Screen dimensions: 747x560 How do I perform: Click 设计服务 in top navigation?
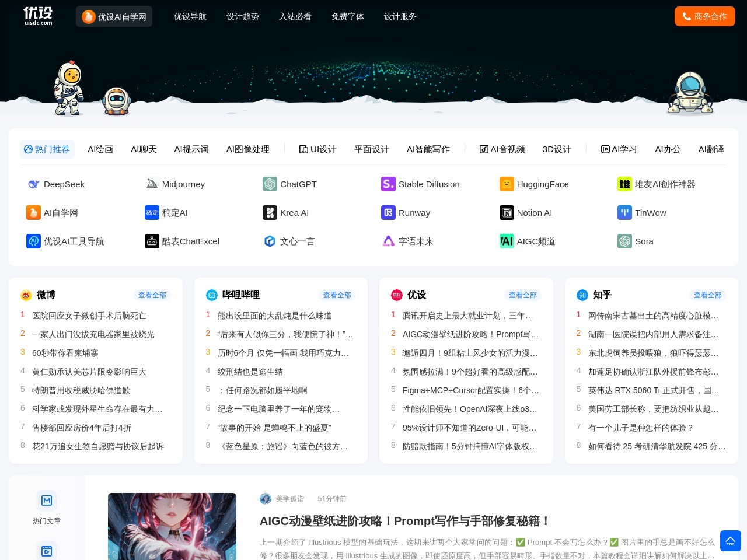pyautogui.click(x=400, y=16)
